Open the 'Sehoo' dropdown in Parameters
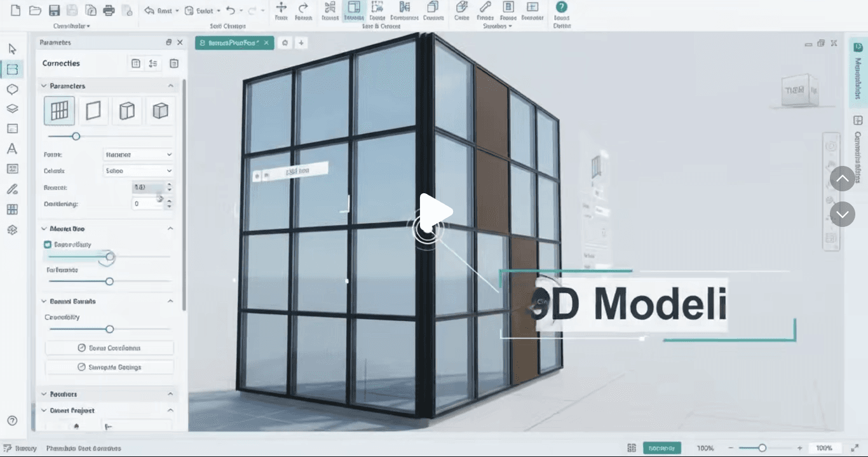868x457 pixels. (x=138, y=170)
